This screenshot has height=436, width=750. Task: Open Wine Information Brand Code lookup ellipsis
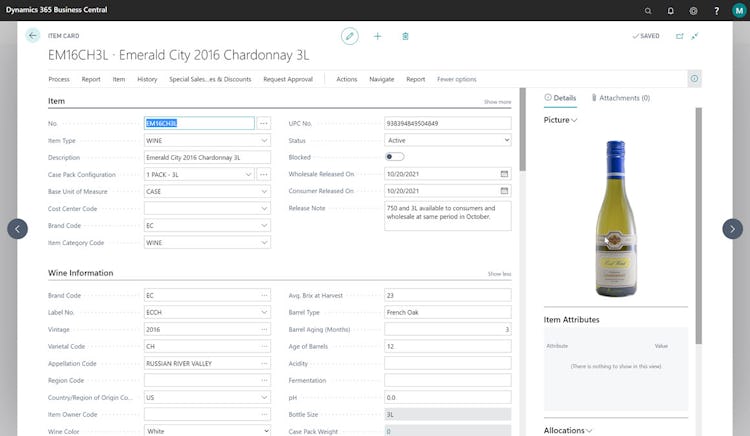tap(264, 295)
